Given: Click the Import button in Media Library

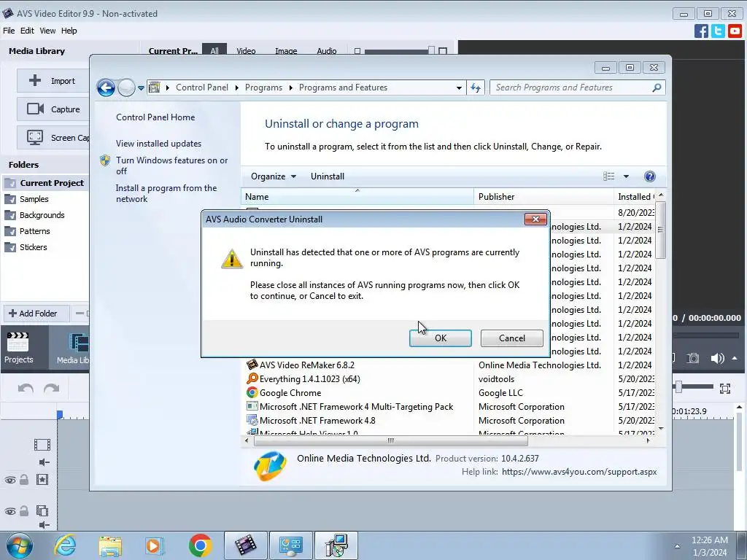Looking at the screenshot, I should (53, 80).
